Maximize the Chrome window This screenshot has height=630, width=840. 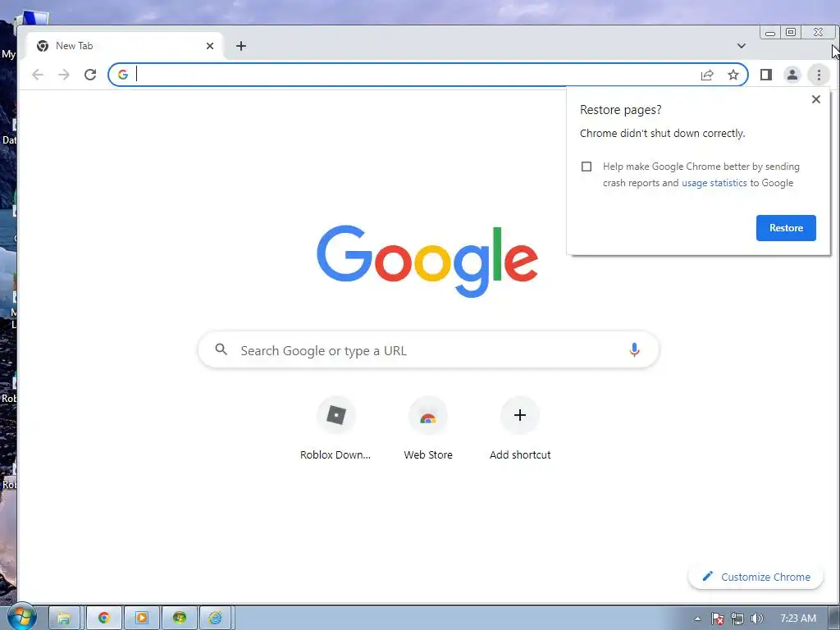click(791, 33)
